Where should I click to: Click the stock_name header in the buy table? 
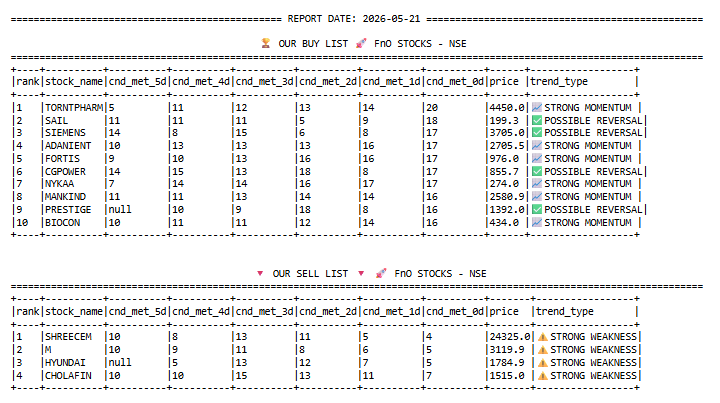(74, 82)
